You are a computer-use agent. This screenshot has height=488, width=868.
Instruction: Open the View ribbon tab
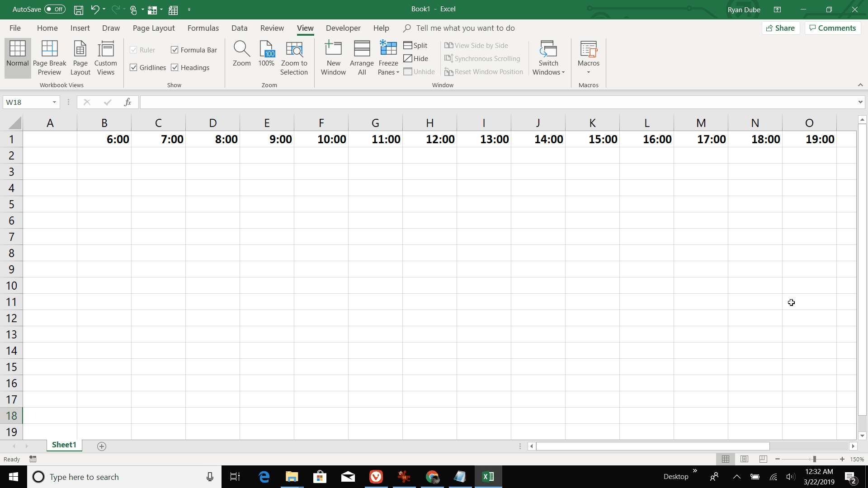[x=305, y=28]
